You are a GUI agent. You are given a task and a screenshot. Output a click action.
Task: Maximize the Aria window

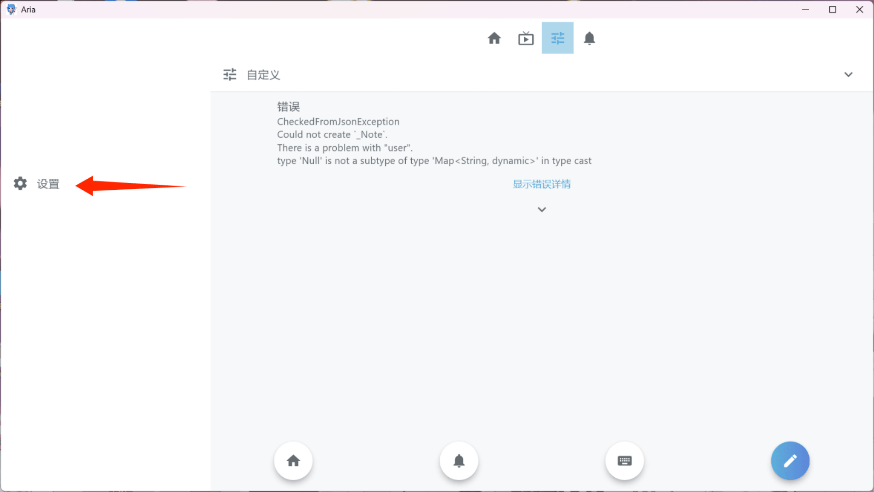tap(832, 9)
